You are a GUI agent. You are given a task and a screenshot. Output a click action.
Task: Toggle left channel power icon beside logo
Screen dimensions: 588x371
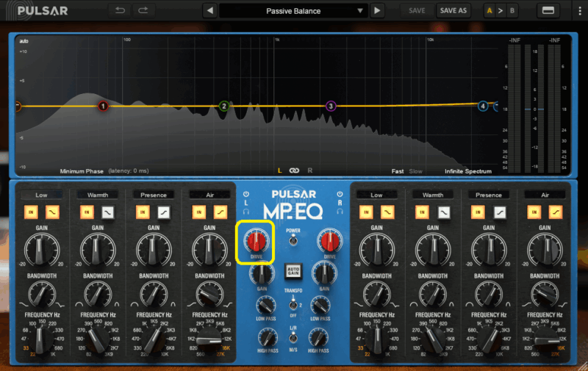246,195
